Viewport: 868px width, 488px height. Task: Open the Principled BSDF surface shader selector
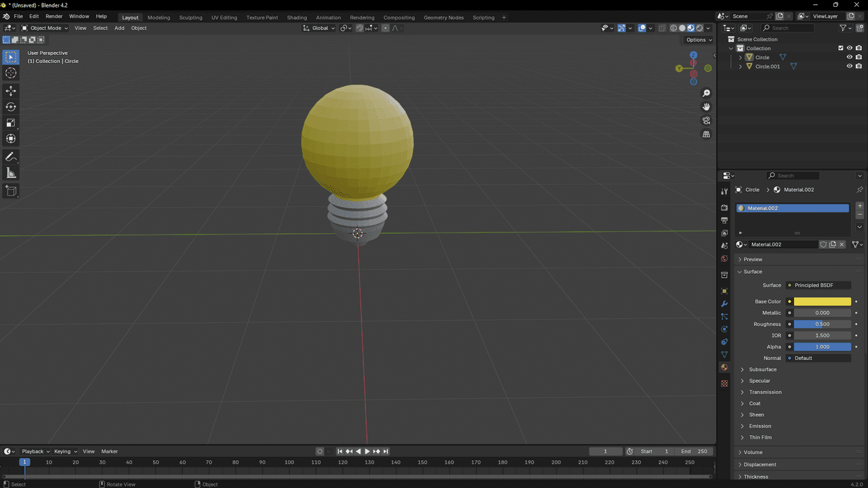[818, 285]
